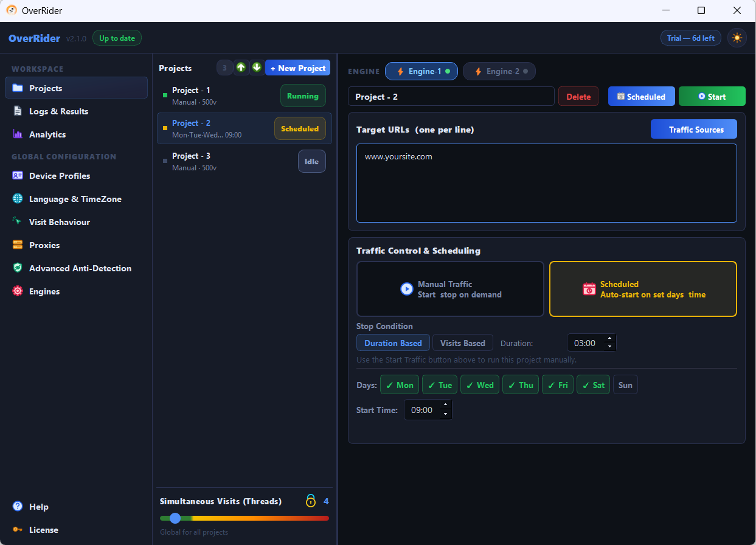The width and height of the screenshot is (756, 545).
Task: Click the Up to date status badge
Action: point(117,38)
